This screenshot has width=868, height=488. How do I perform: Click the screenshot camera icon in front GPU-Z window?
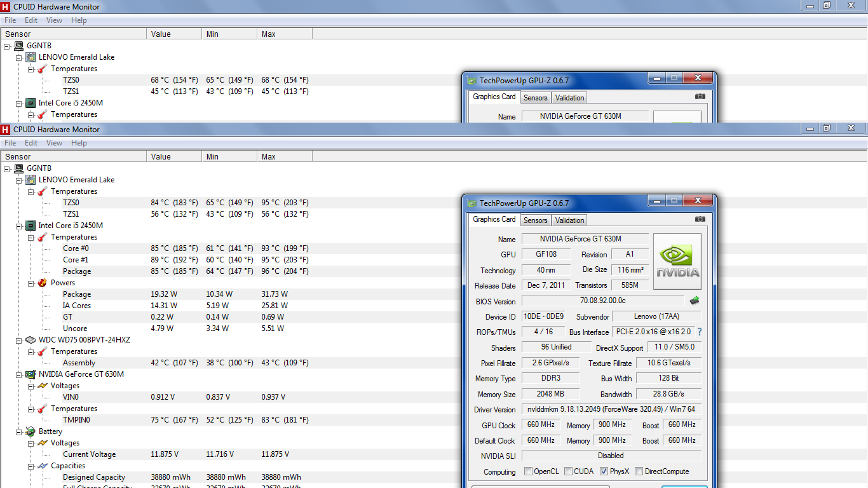click(700, 219)
